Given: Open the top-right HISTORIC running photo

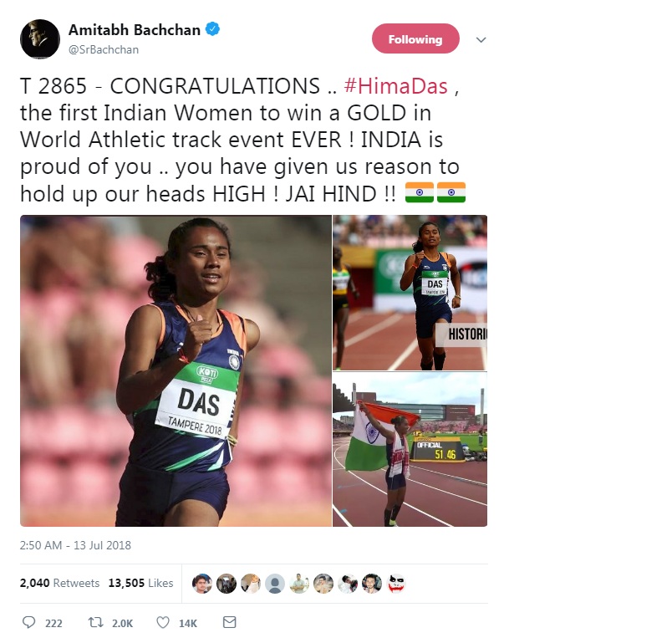Looking at the screenshot, I should pos(410,293).
